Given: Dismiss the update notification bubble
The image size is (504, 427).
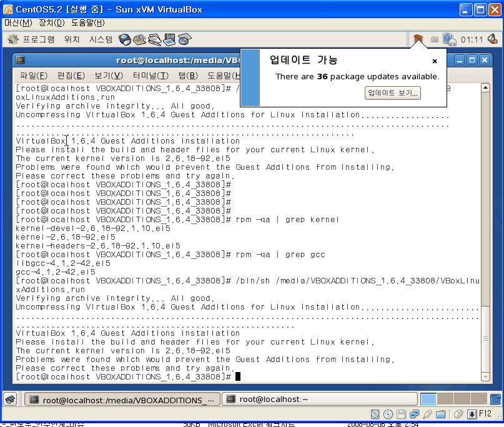Looking at the screenshot, I should [435, 61].
